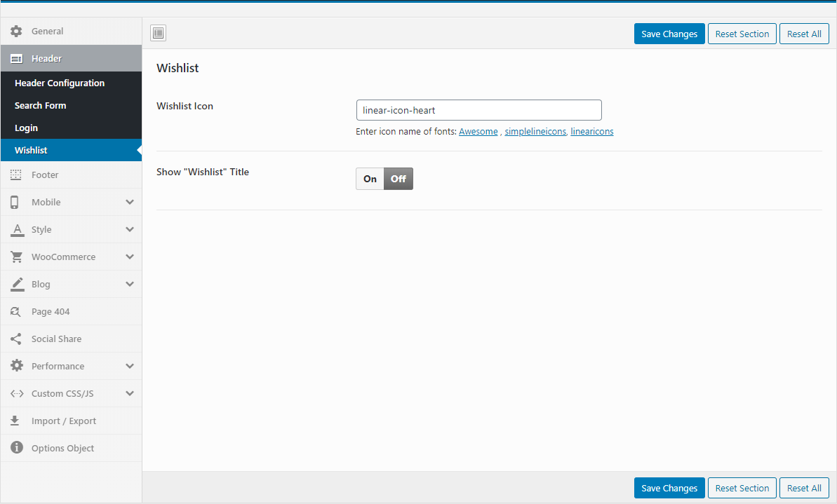The image size is (837, 504).
Task: Click the WooCommerce cart icon
Action: coord(17,257)
